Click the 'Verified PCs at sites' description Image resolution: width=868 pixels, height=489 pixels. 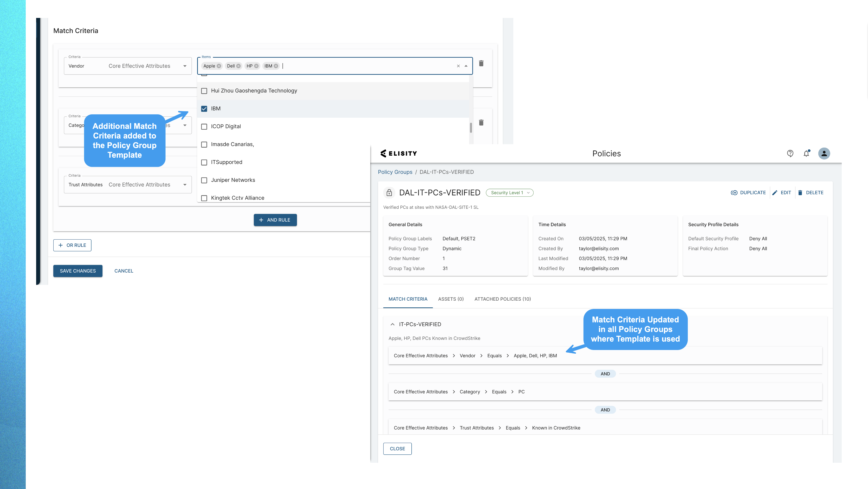pyautogui.click(x=431, y=207)
